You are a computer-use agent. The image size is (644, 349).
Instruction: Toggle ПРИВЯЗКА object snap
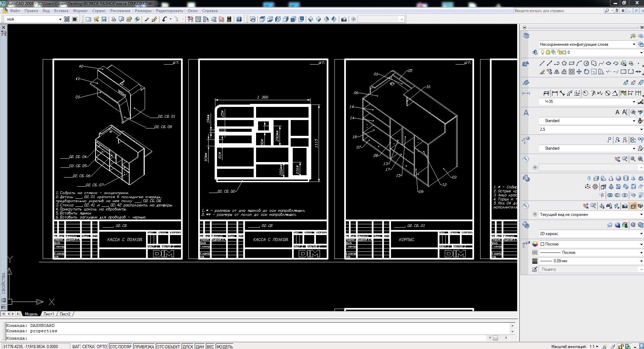click(x=144, y=347)
